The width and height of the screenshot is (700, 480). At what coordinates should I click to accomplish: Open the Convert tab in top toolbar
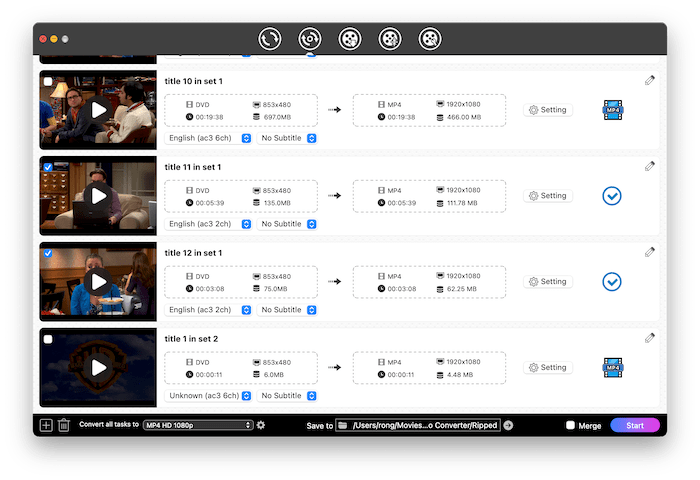269,39
